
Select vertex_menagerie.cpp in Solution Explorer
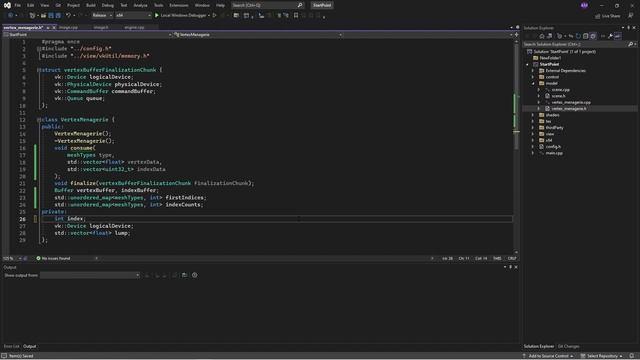coord(571,102)
